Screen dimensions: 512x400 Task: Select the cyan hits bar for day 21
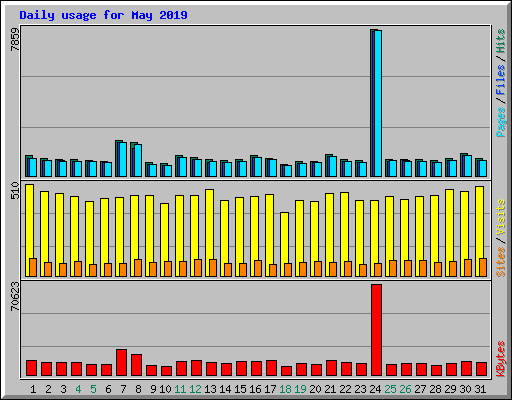(x=333, y=166)
